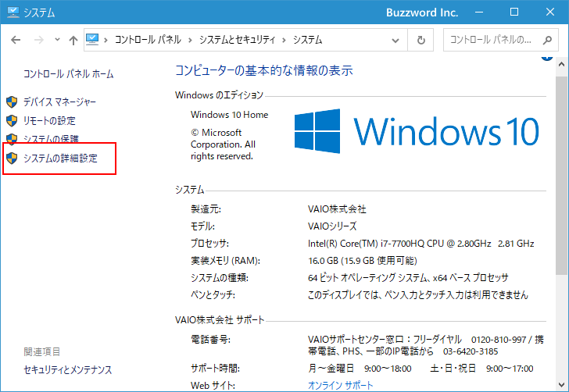Click the Intel(R) Core(TM) i7-7700HQ processor value
This screenshot has width=569, height=392.
[x=421, y=244]
